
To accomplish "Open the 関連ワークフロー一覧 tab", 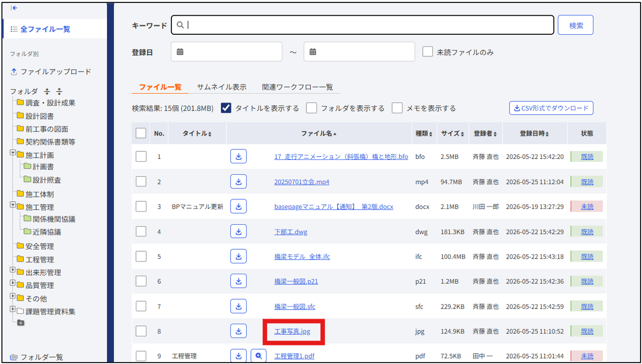I will pos(297,87).
